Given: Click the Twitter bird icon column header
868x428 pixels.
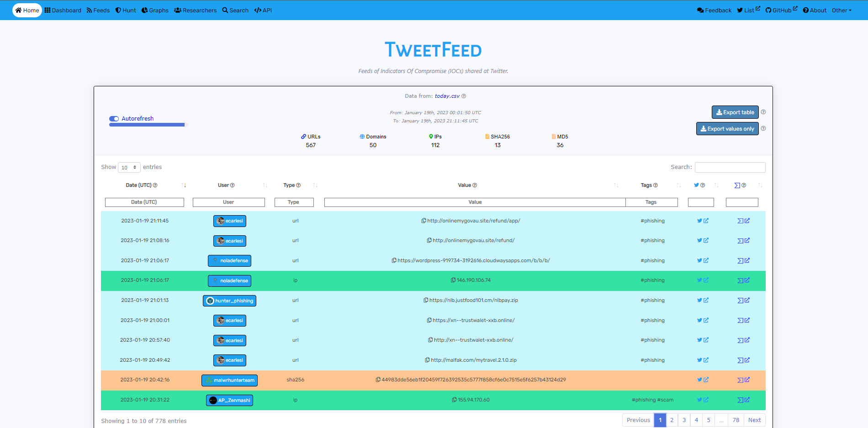Looking at the screenshot, I should click(x=696, y=185).
